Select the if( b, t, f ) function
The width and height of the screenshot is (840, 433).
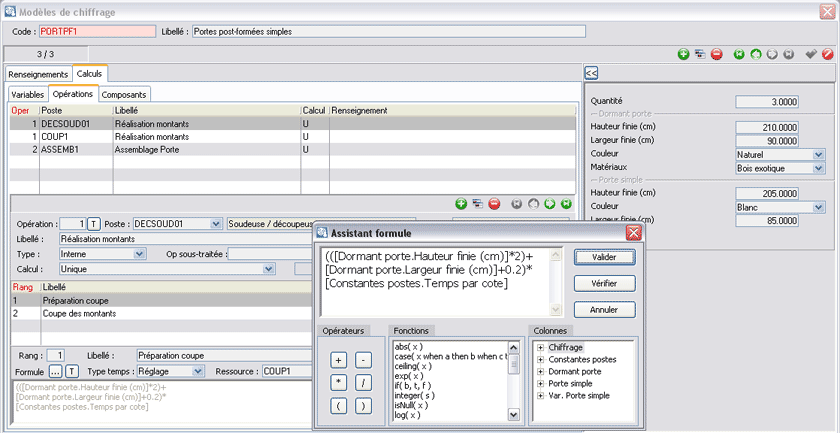coord(412,385)
